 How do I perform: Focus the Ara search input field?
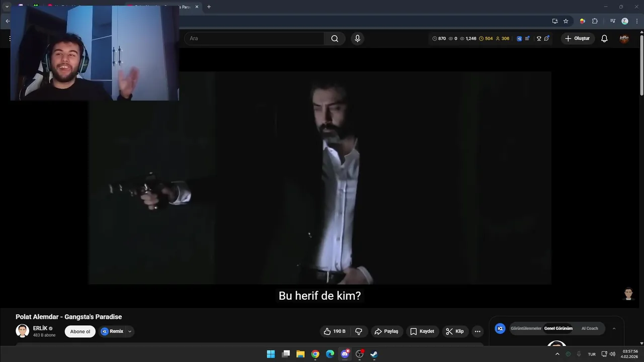click(254, 38)
